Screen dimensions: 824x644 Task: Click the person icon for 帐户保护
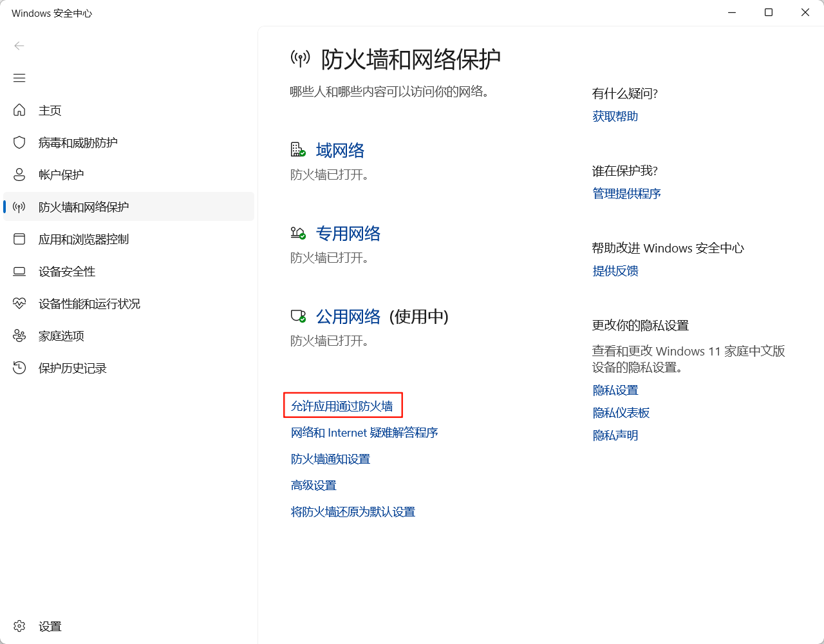(x=19, y=175)
